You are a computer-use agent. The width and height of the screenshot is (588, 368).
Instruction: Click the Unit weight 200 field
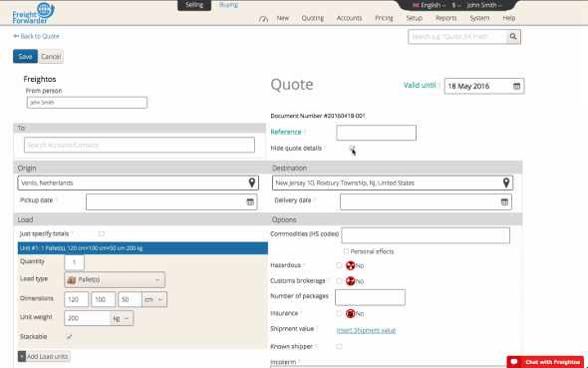coord(87,318)
